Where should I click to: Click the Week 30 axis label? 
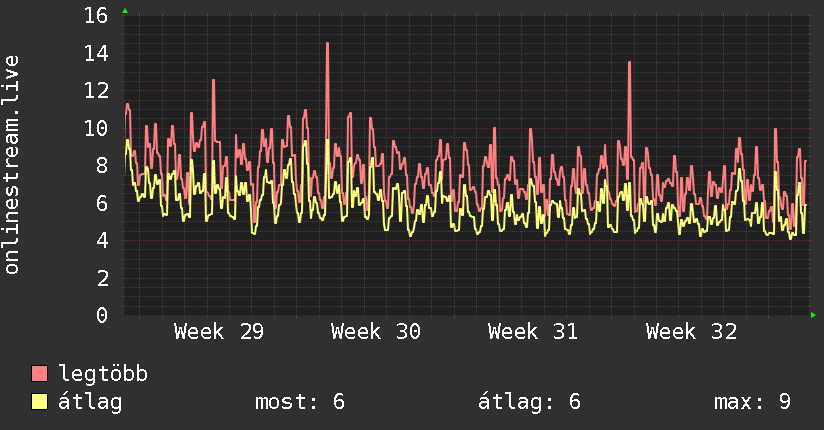[x=376, y=332]
